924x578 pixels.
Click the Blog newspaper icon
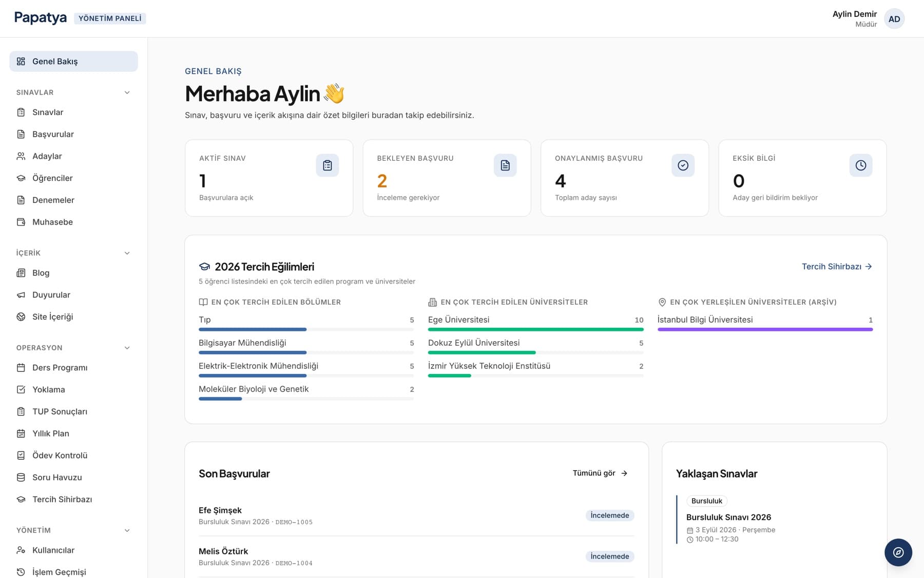click(x=21, y=273)
